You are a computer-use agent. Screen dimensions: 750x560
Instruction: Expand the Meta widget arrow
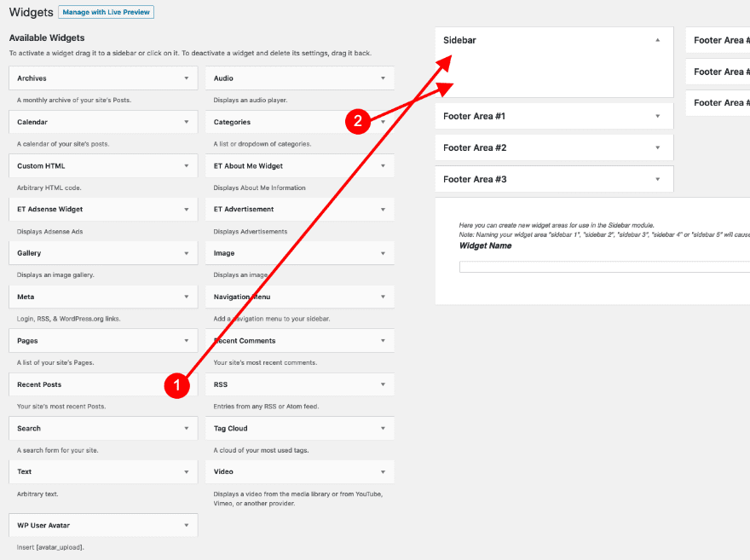tap(186, 297)
